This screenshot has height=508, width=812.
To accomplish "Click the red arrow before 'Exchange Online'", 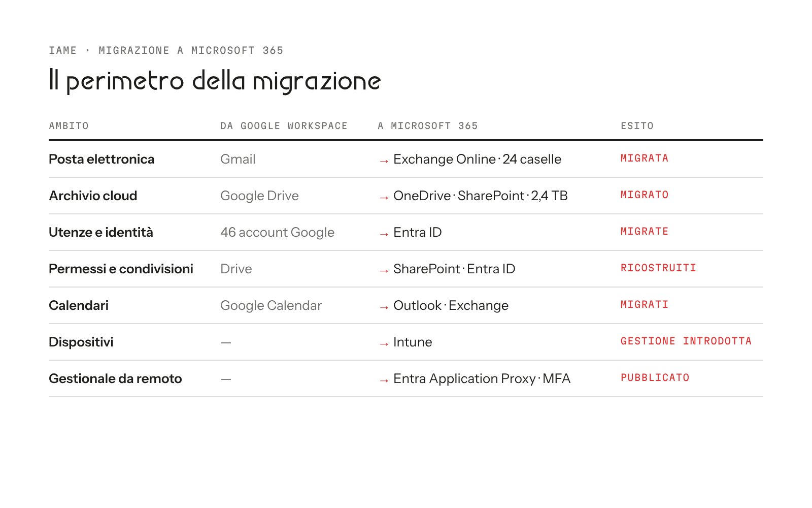I will click(384, 161).
